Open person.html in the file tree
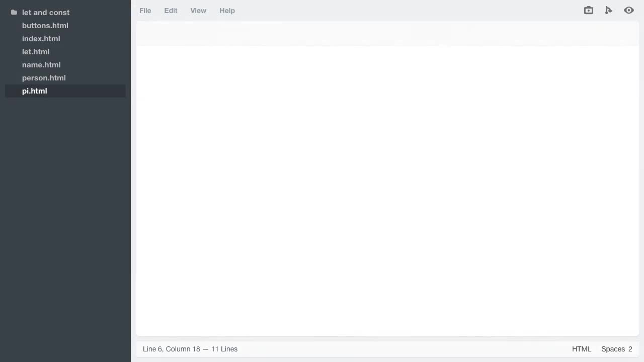This screenshot has width=644, height=362. click(44, 78)
